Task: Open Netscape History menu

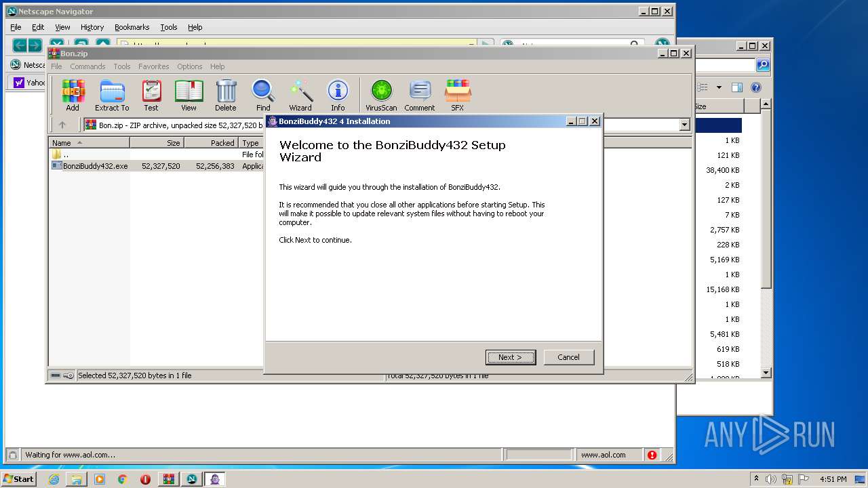Action: [92, 27]
